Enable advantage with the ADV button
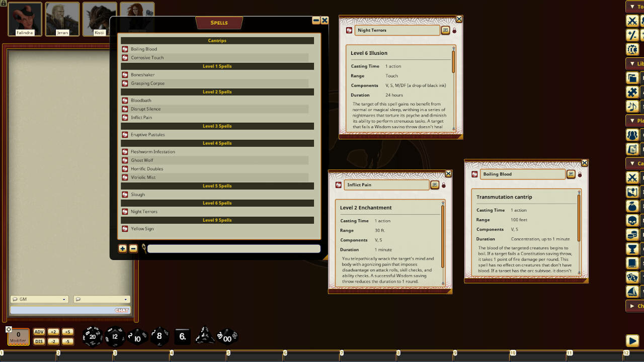The image size is (644, 362). click(x=39, y=332)
